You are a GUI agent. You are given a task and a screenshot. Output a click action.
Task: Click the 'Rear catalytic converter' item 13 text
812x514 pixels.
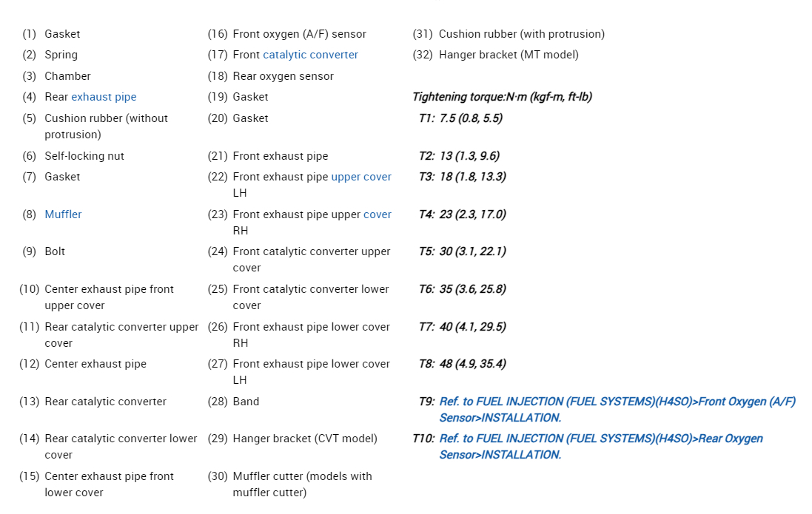click(105, 402)
